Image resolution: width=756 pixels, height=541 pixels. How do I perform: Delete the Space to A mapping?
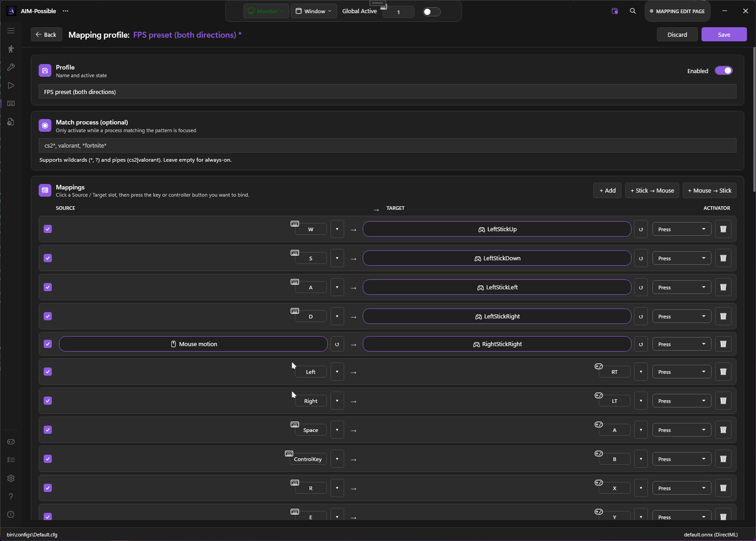(x=723, y=430)
